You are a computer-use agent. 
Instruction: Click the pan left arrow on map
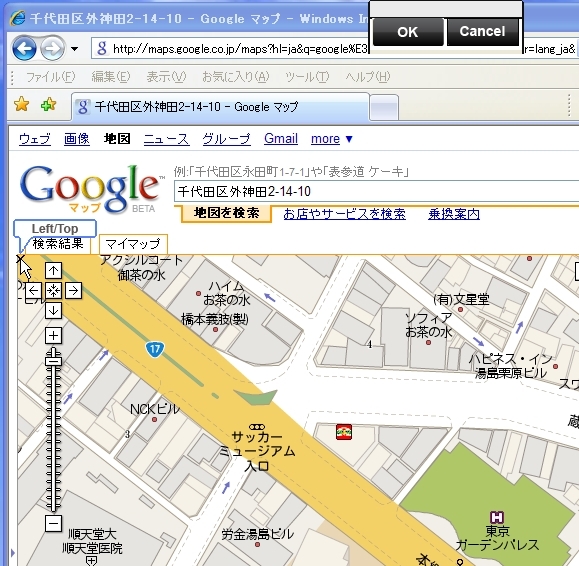click(x=33, y=291)
